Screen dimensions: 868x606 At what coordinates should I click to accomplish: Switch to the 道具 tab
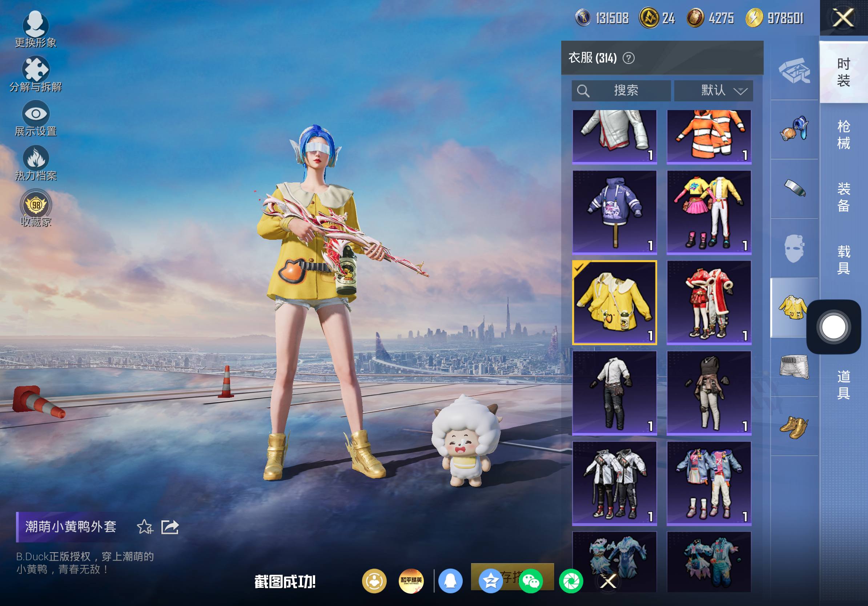pos(843,385)
